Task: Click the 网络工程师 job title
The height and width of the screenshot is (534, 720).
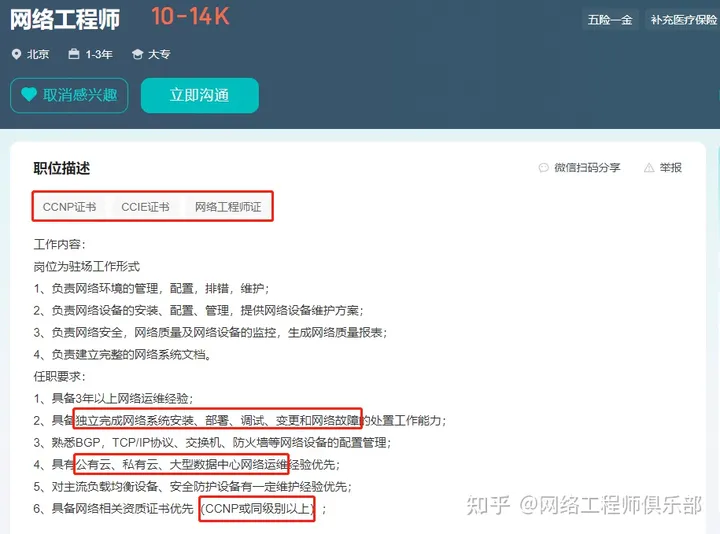Action: click(65, 19)
